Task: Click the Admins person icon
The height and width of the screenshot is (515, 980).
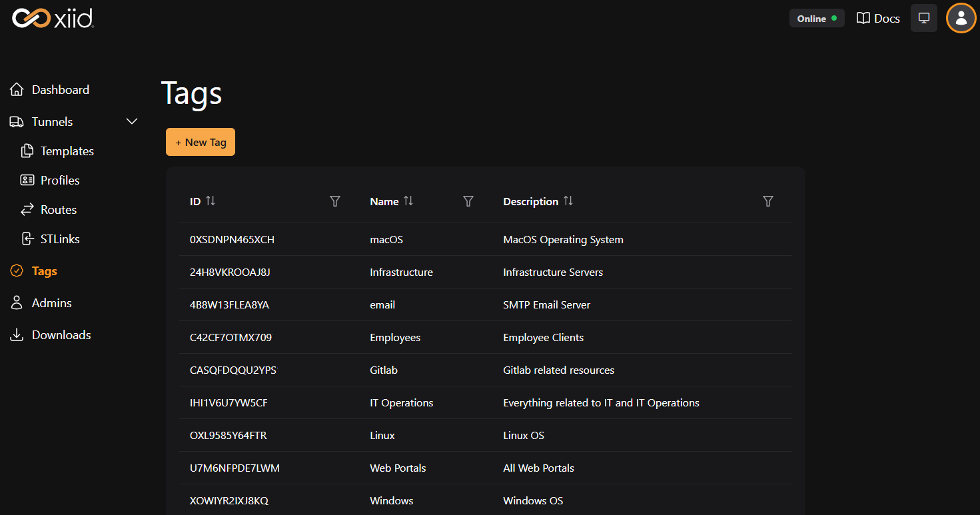Action: tap(17, 303)
